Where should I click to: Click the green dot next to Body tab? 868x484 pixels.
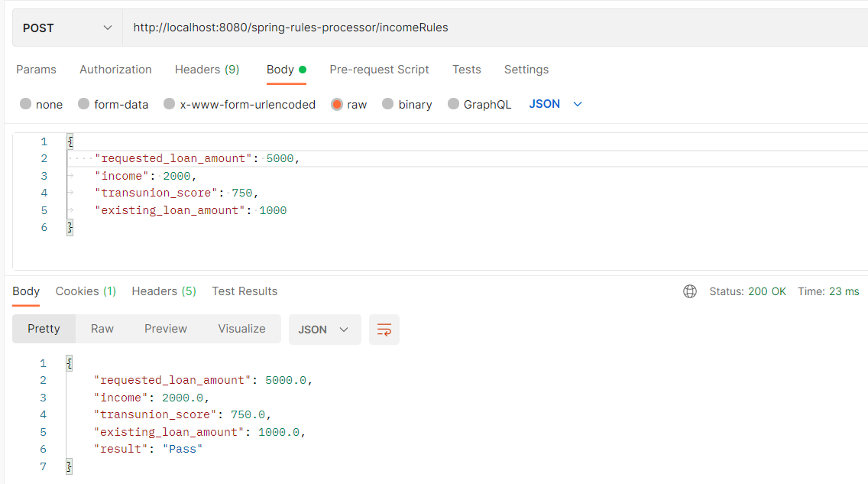(303, 70)
